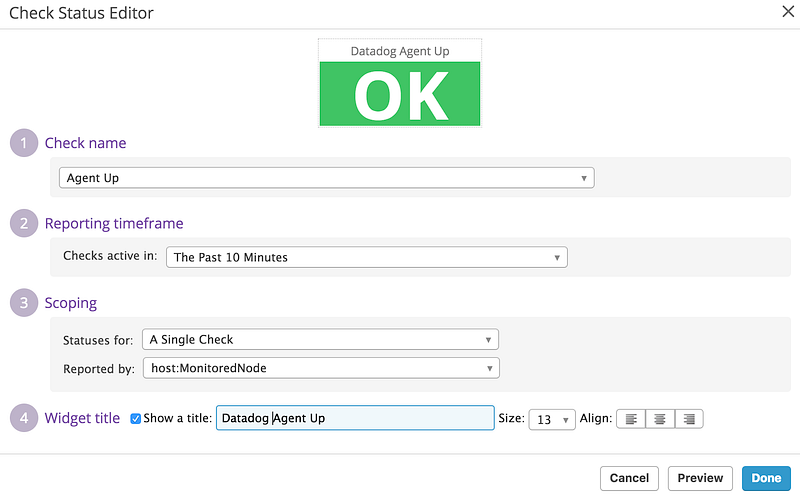Click the widget title text field

pos(354,418)
